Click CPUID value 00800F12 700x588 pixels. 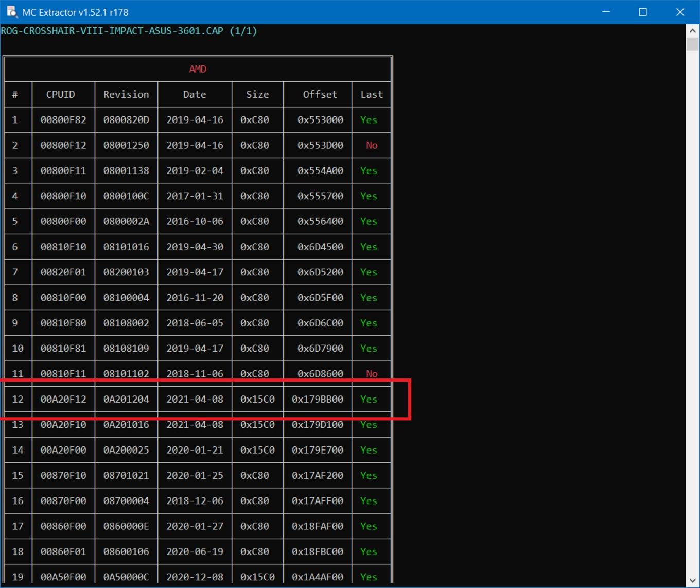pyautogui.click(x=63, y=145)
